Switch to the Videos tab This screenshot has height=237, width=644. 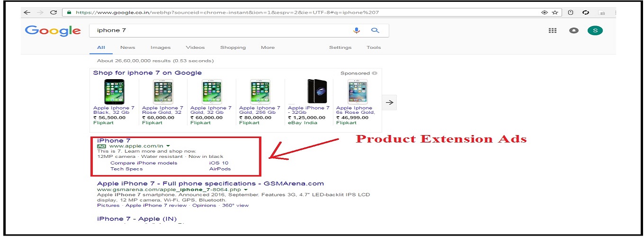(195, 47)
